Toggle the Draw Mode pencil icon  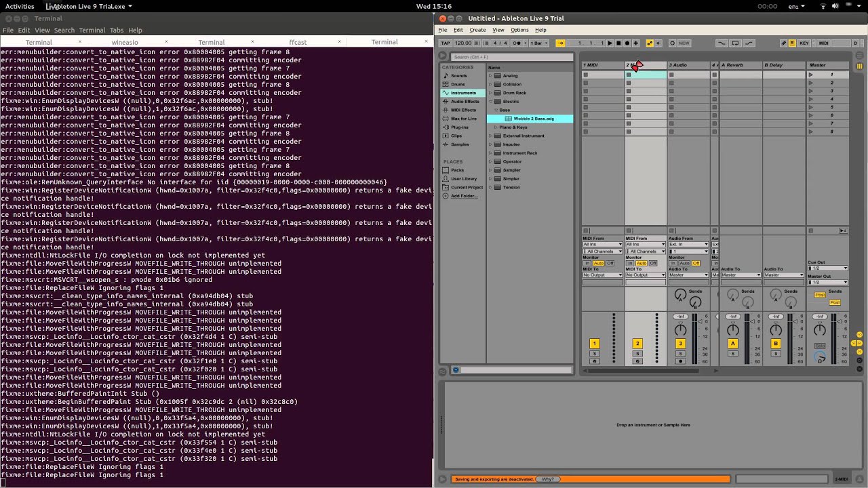(x=783, y=43)
